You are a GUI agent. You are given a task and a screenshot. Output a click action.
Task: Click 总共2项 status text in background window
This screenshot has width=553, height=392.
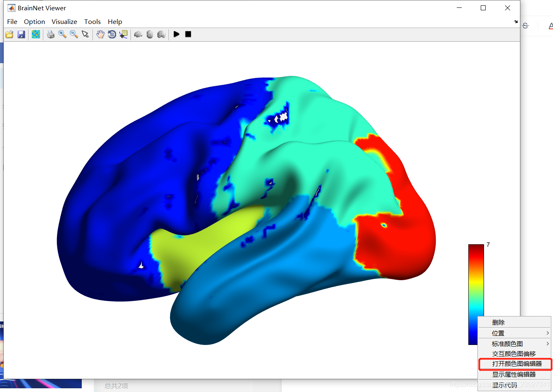[116, 386]
